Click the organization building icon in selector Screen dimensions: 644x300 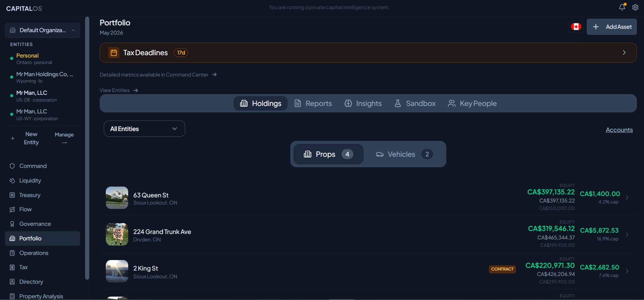[13, 30]
